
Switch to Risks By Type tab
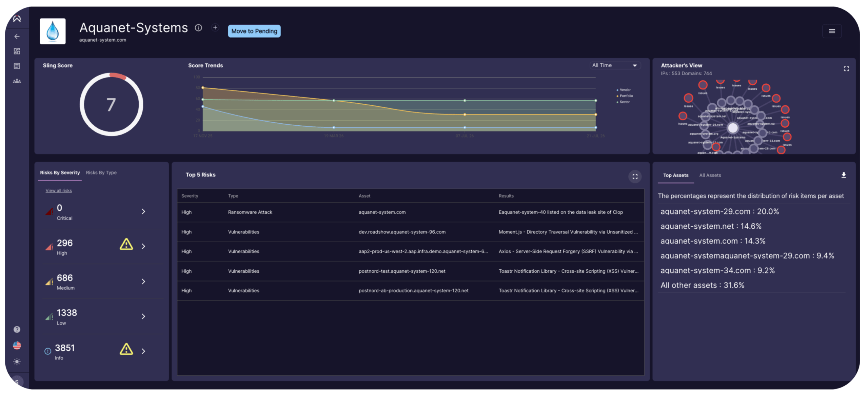click(x=101, y=172)
